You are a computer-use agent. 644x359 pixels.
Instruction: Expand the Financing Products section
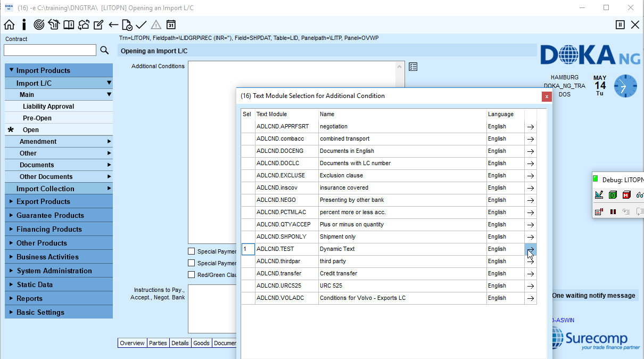(59, 229)
